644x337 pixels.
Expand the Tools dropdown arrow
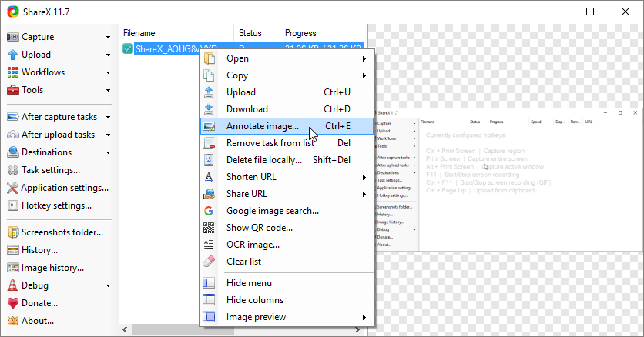pyautogui.click(x=108, y=91)
